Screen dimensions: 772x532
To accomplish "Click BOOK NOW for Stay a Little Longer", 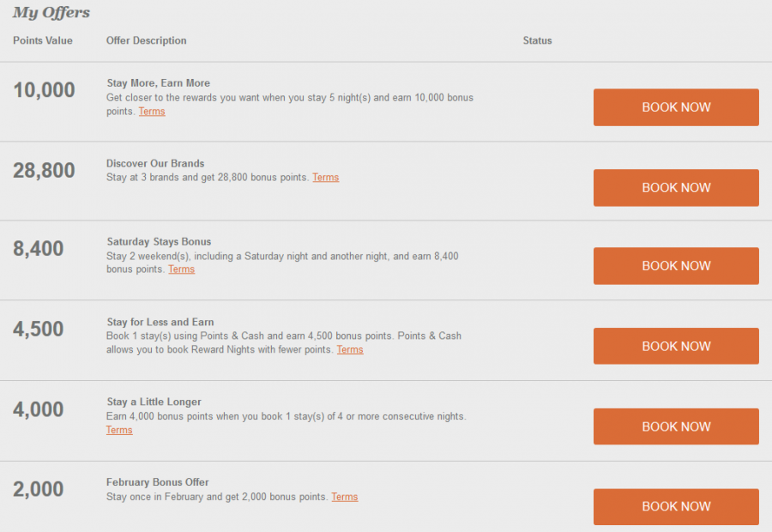I will 676,426.
